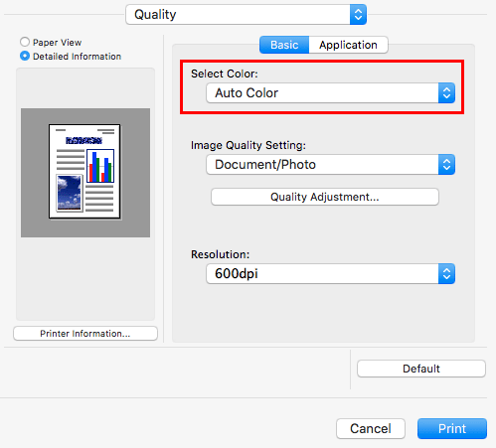Open the Quality panel dropdown
496x448 pixels.
(x=246, y=15)
